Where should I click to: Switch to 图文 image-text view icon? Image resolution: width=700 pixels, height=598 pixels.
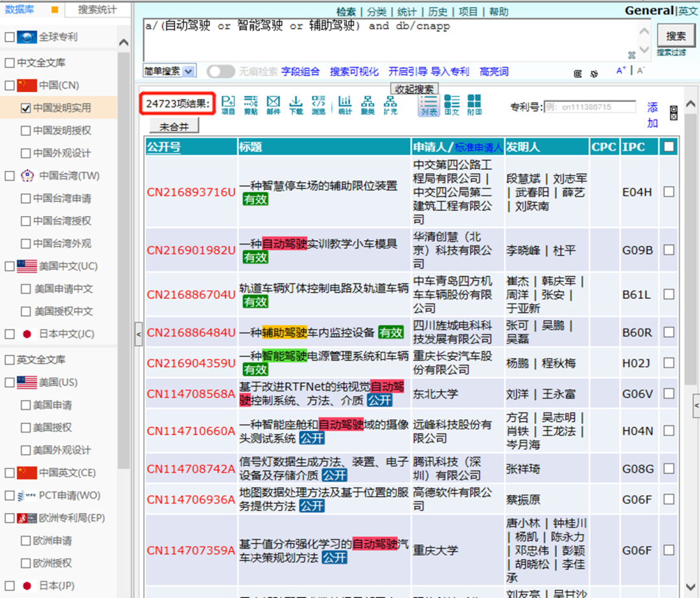pos(452,104)
